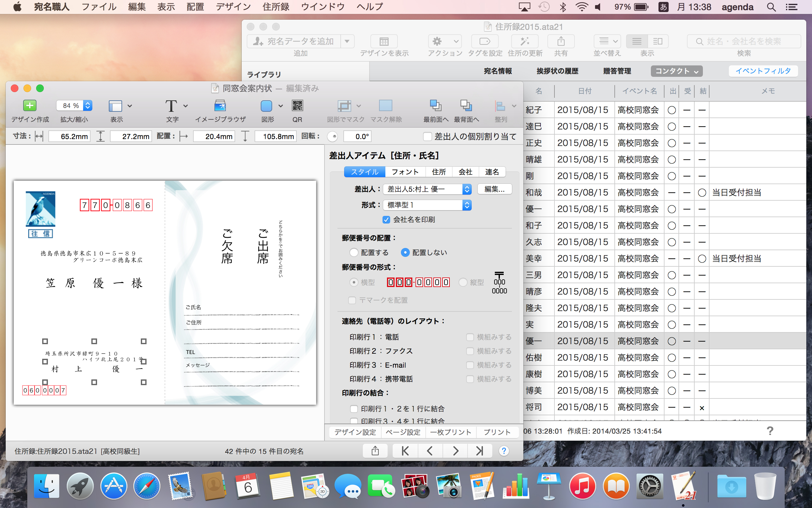Click the 姓名・会社名を検索 search field
Screen dimensions: 812x508
(744, 41)
